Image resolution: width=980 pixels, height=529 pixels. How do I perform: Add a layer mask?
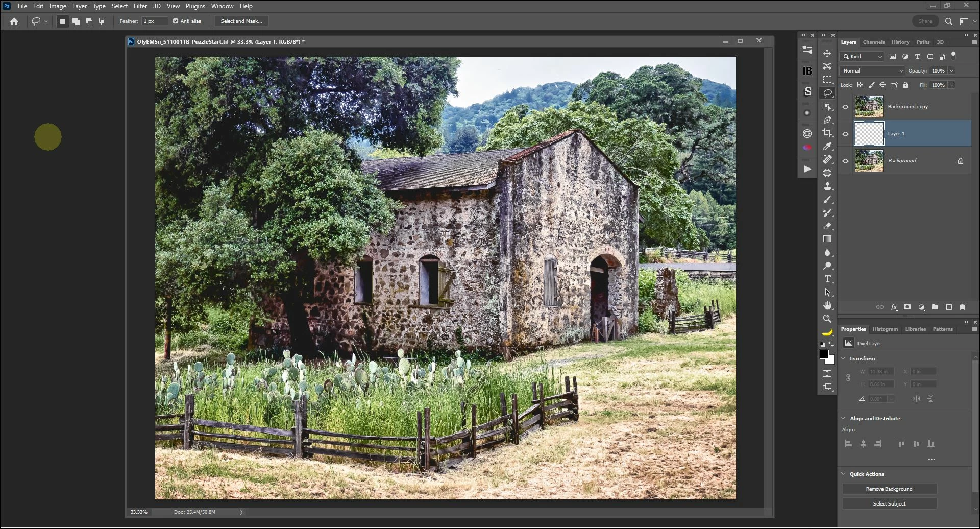[907, 307]
